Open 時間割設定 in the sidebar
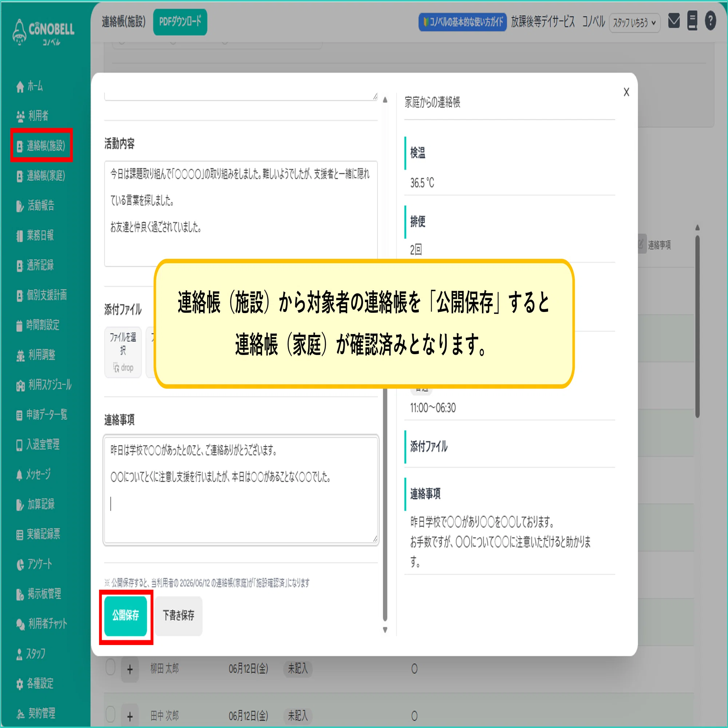The image size is (728, 728). point(38,325)
